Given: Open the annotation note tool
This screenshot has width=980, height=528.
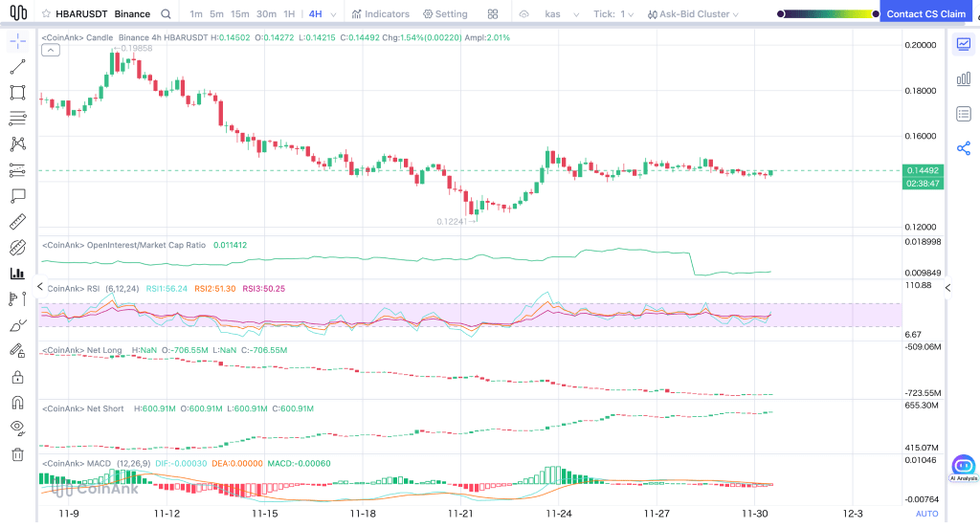Looking at the screenshot, I should pos(17,196).
